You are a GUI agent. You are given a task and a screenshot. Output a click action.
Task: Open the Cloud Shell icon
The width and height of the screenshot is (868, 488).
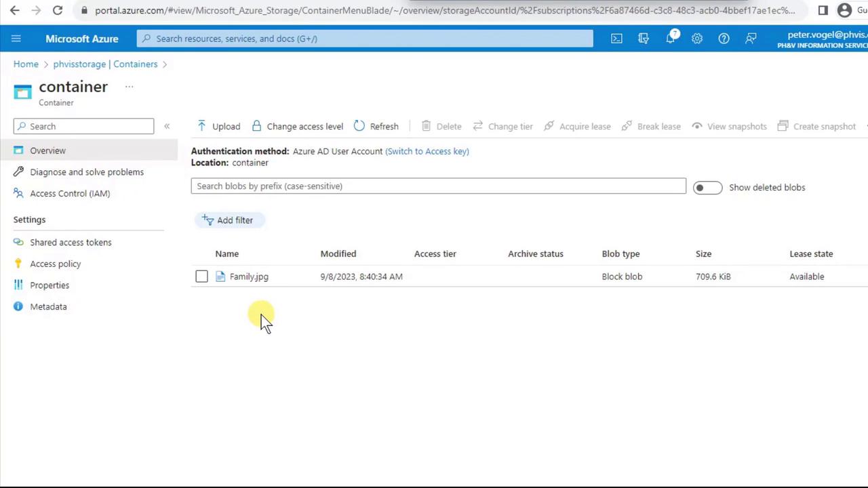pos(616,39)
